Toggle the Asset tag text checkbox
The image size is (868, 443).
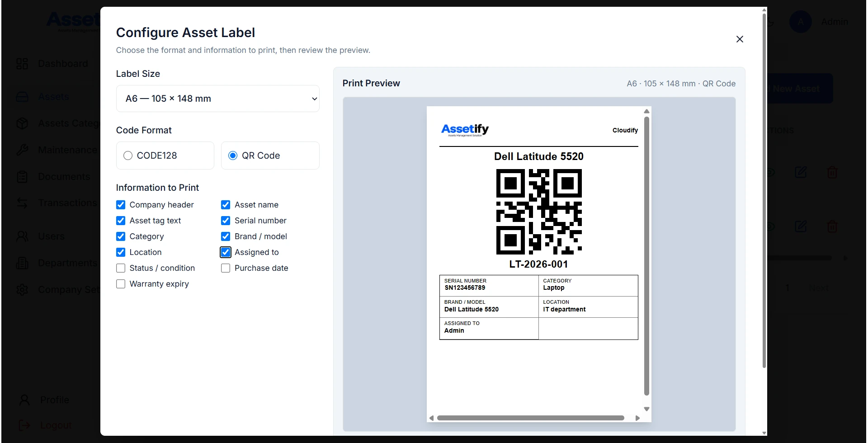[x=121, y=221]
